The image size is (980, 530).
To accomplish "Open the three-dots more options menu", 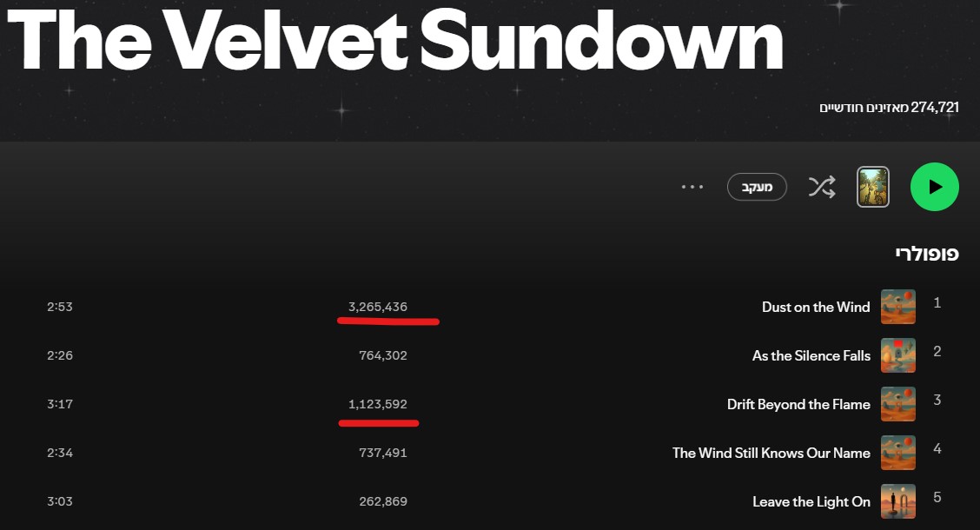I will coord(692,187).
